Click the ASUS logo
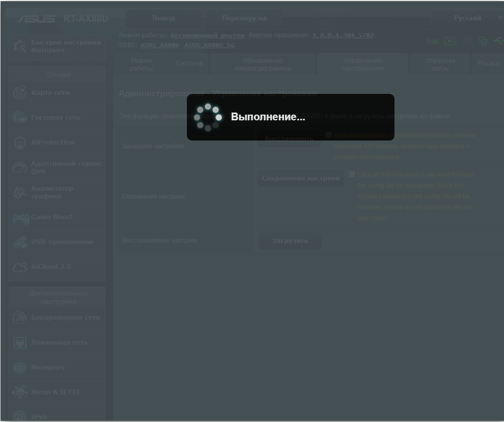504x422 pixels. click(36, 19)
